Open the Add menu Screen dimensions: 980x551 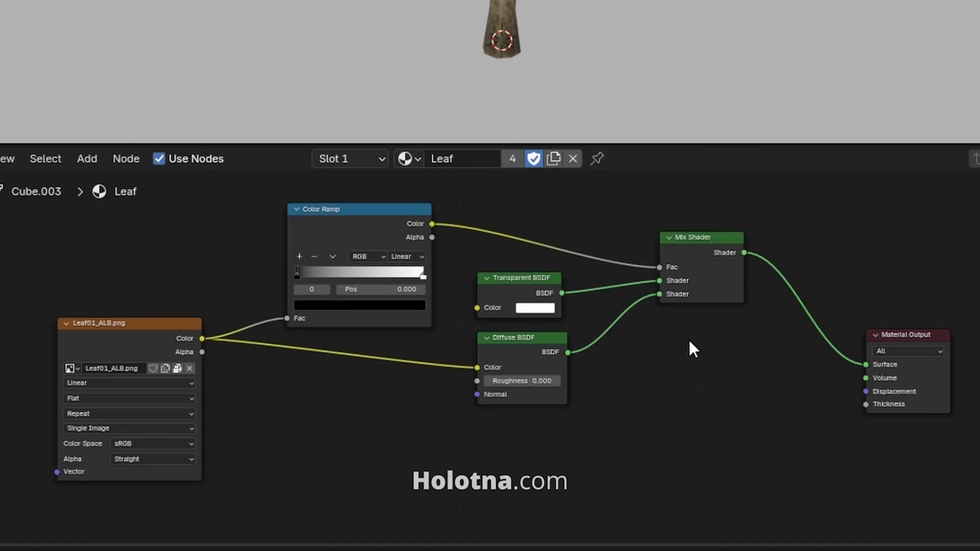click(x=87, y=158)
